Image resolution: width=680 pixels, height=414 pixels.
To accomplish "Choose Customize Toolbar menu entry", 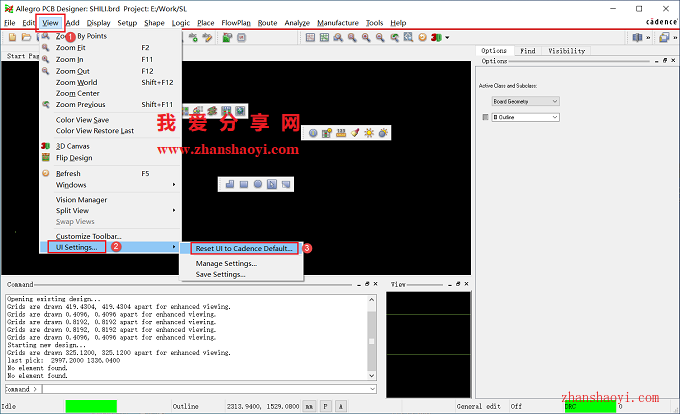I will point(88,236).
